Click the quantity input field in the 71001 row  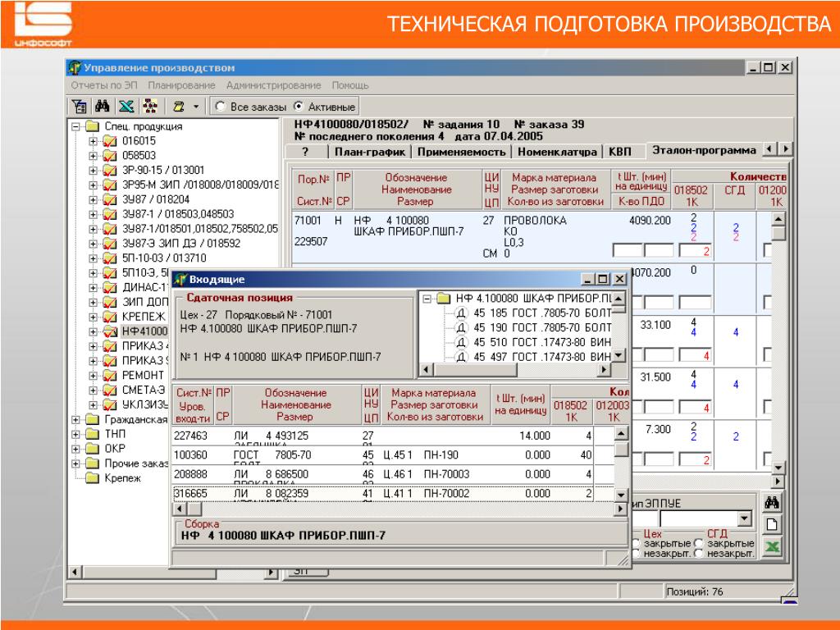point(695,250)
